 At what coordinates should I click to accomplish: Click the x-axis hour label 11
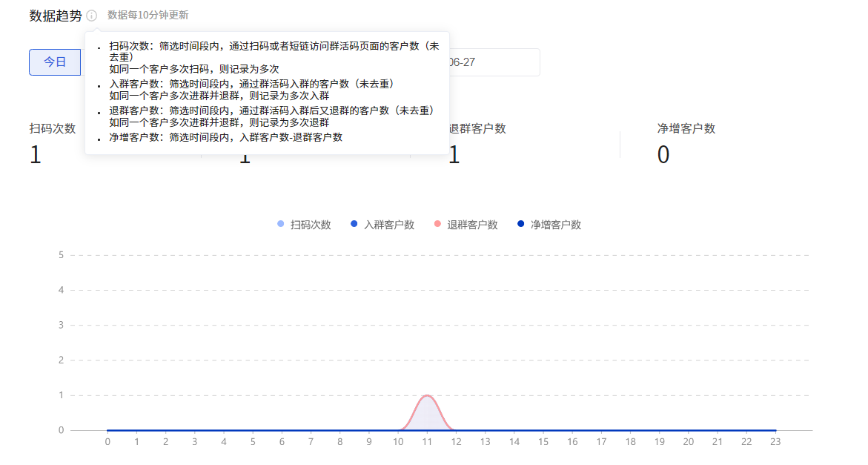coord(427,442)
